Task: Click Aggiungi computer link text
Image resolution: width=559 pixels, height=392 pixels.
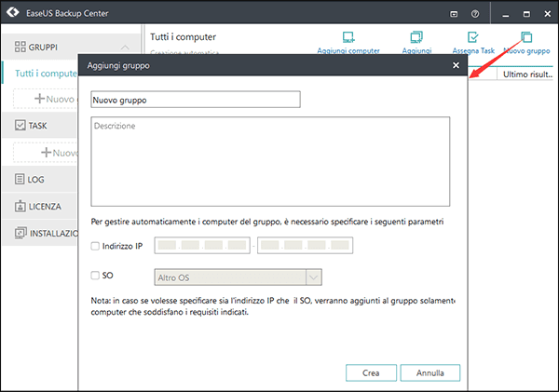Action: (348, 50)
